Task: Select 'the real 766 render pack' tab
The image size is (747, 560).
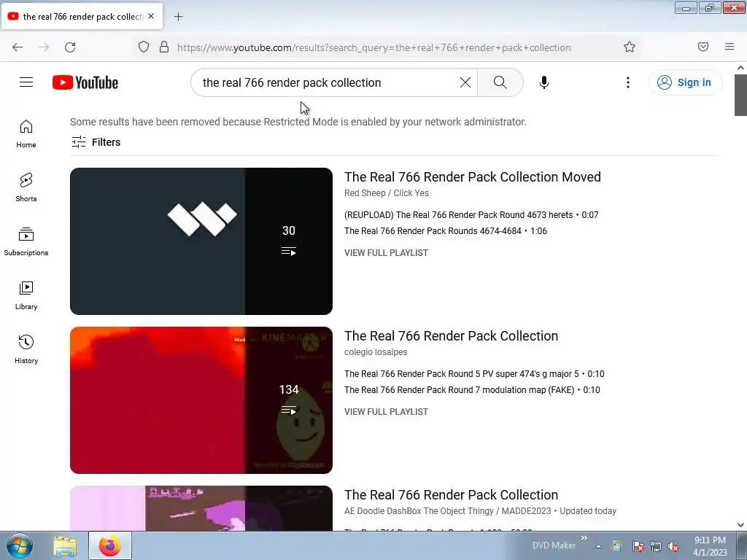Action: tap(82, 16)
